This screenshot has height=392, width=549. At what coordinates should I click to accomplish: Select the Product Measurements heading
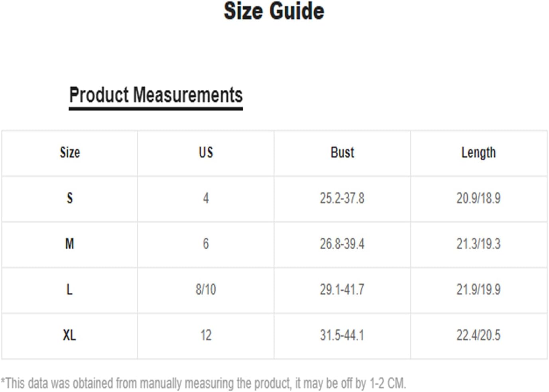pyautogui.click(x=156, y=95)
